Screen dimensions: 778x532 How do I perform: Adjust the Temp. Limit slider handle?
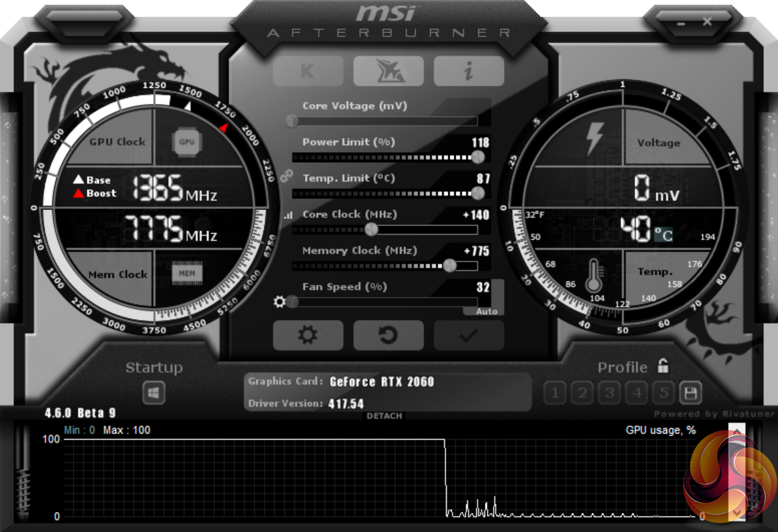[x=478, y=193]
